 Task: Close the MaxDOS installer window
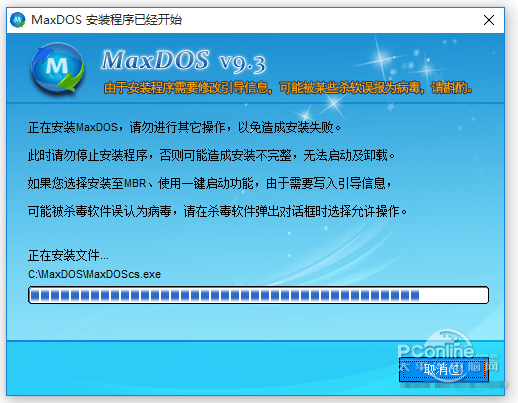(x=489, y=20)
